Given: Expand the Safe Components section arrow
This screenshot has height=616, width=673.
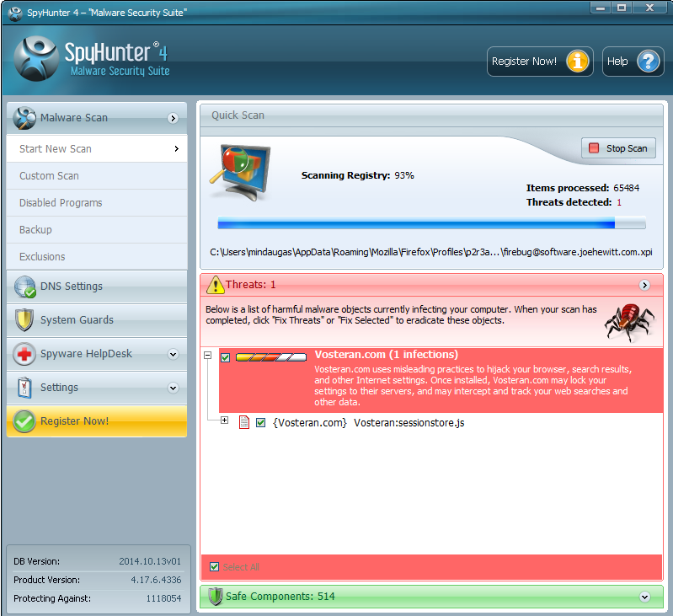Looking at the screenshot, I should (x=644, y=597).
